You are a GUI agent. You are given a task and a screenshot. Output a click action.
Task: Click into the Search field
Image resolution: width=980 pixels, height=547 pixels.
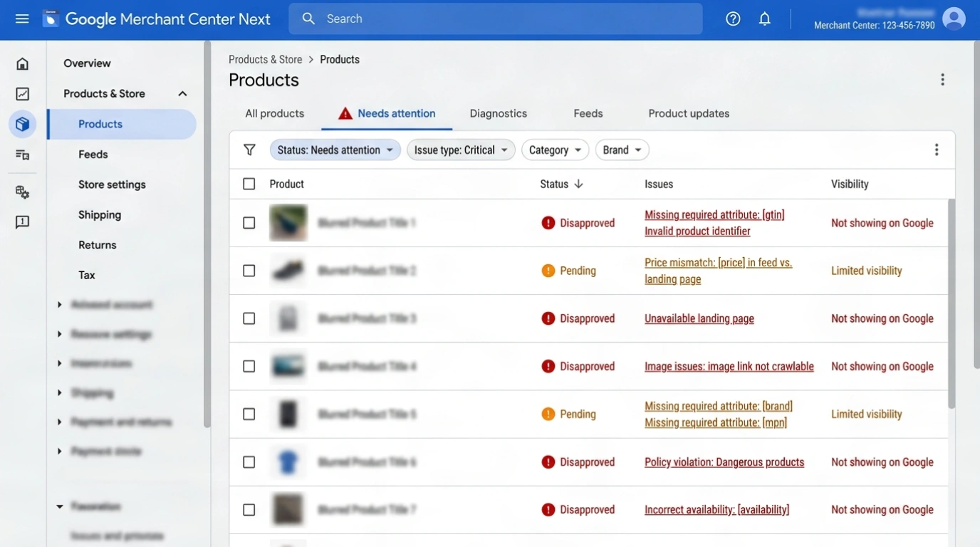coord(496,19)
